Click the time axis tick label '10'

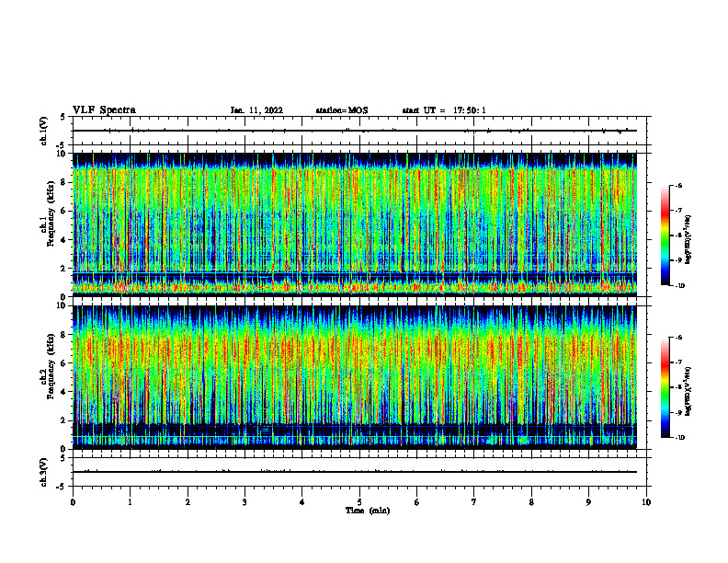pyautogui.click(x=646, y=502)
